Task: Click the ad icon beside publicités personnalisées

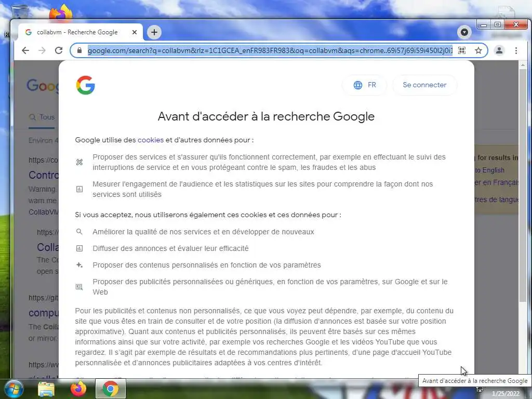Action: tap(79, 287)
